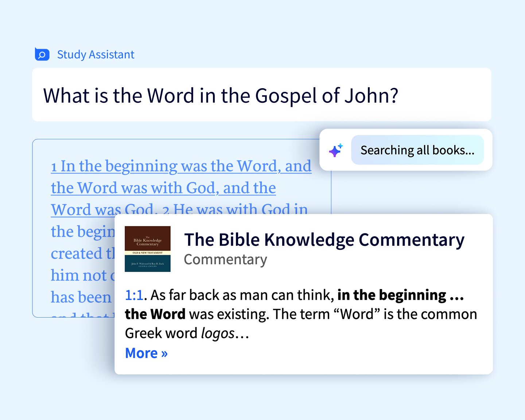Click the "Searching all books..." status pill

click(x=417, y=150)
